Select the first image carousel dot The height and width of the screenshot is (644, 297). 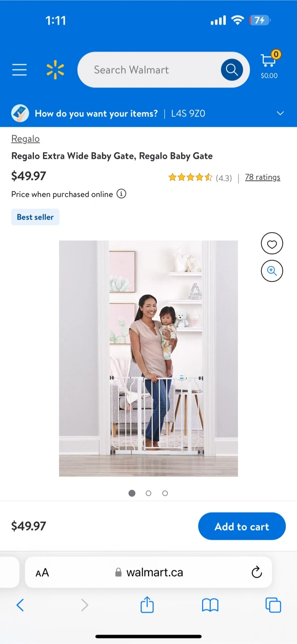132,493
